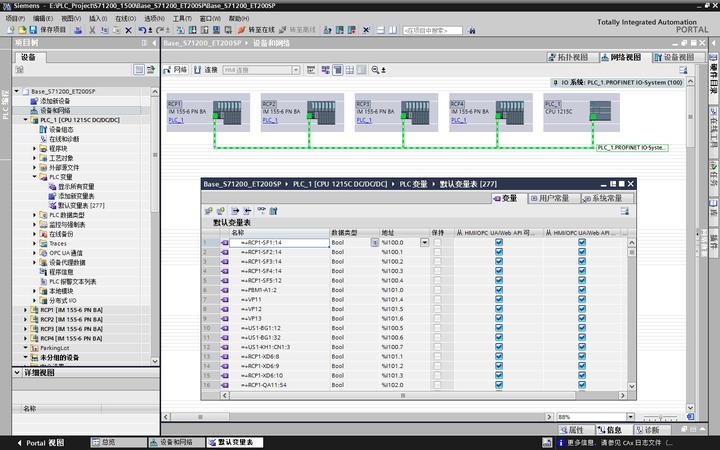Click the 网络 (Network) button in network toolbar
Image resolution: width=720 pixels, height=450 pixels.
pyautogui.click(x=176, y=70)
